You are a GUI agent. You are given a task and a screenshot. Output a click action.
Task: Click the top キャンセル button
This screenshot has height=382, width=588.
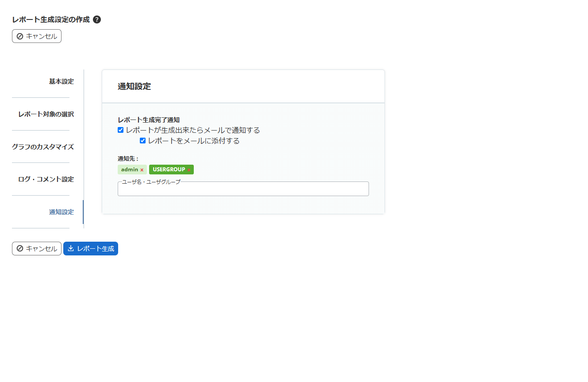pos(37,36)
